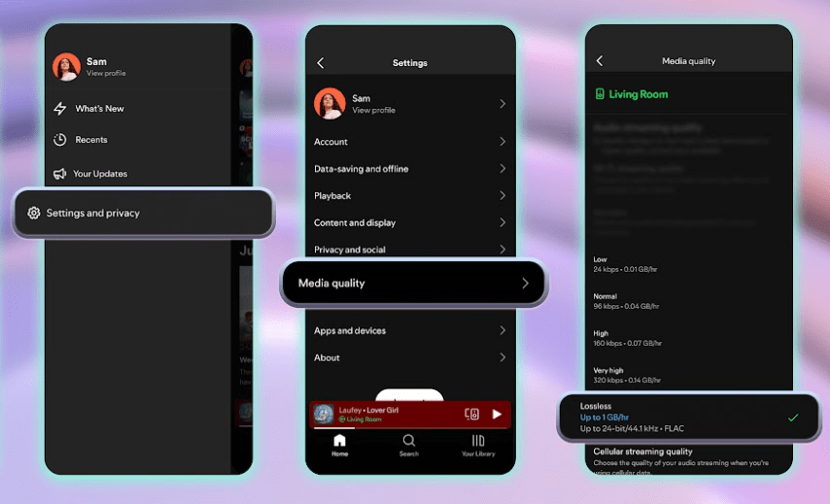
Task: Click the Settings and privacy gear icon
Action: coord(34,213)
